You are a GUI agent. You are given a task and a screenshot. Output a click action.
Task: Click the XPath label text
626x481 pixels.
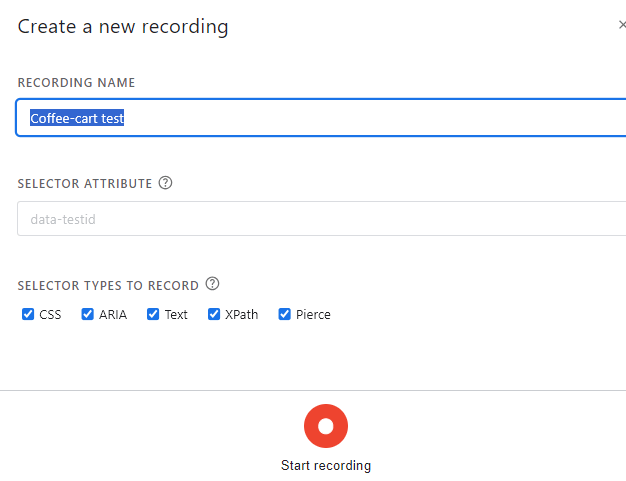[242, 315]
